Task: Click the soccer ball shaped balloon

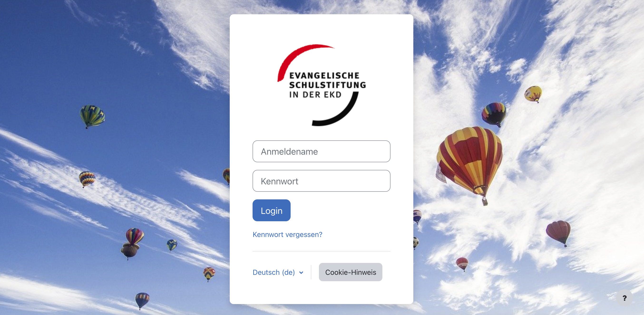Action: pos(416,243)
